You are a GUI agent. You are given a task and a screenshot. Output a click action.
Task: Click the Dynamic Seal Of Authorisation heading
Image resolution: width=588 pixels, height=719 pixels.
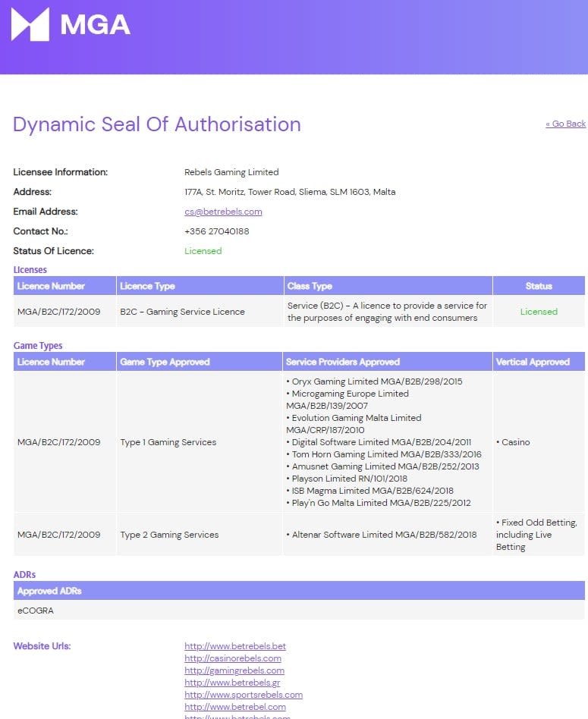click(157, 124)
